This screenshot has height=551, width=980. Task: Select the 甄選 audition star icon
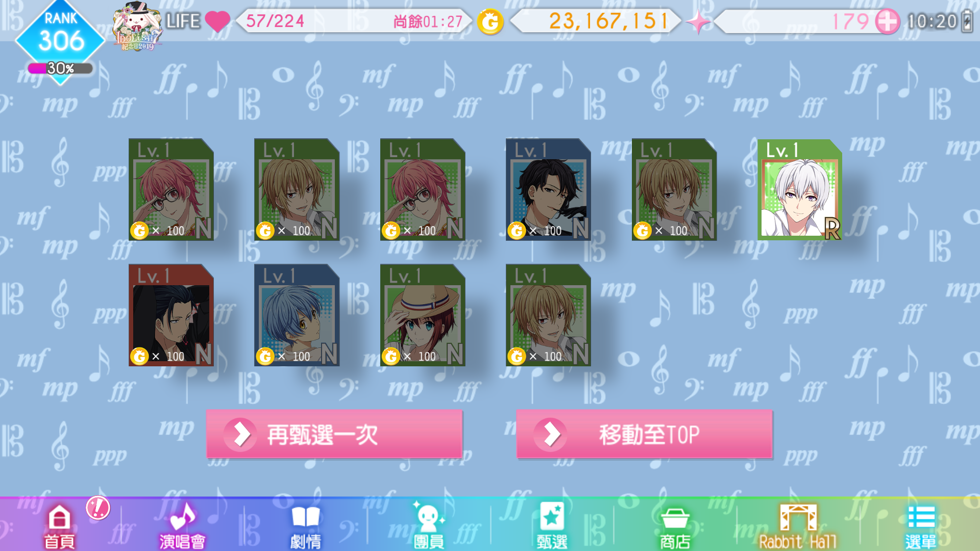[x=552, y=527]
